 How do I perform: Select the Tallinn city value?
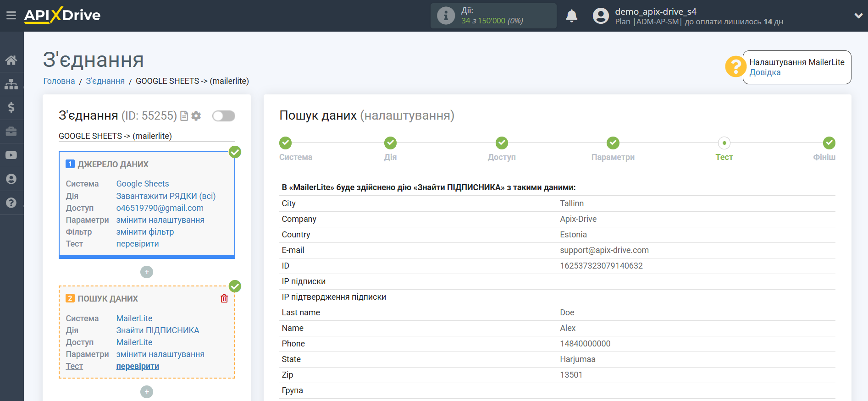572,203
